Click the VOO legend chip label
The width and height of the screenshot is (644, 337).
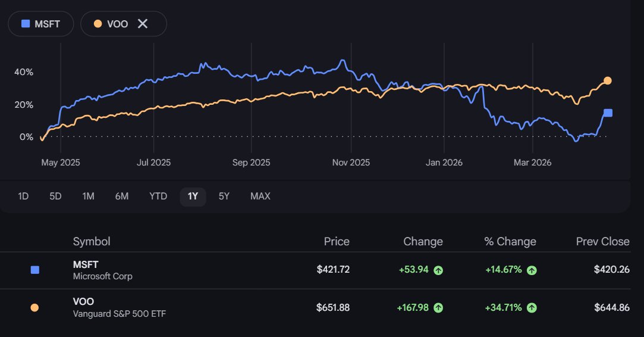pos(118,24)
